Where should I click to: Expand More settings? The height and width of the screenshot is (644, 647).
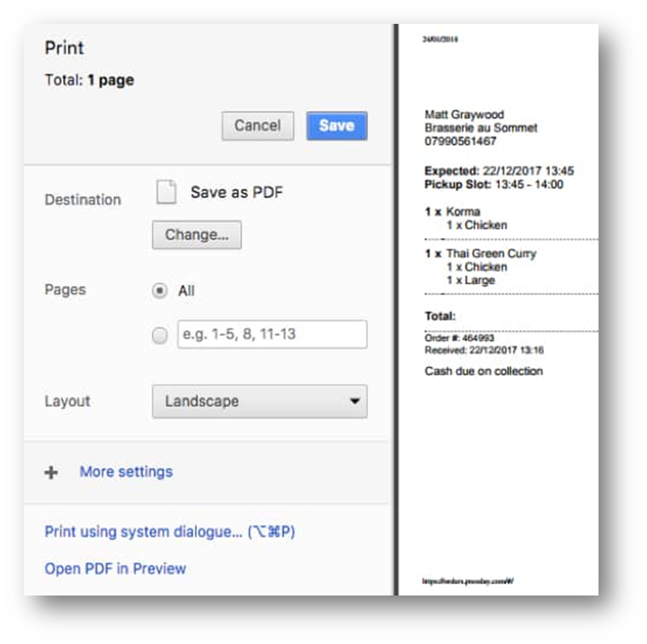click(125, 472)
